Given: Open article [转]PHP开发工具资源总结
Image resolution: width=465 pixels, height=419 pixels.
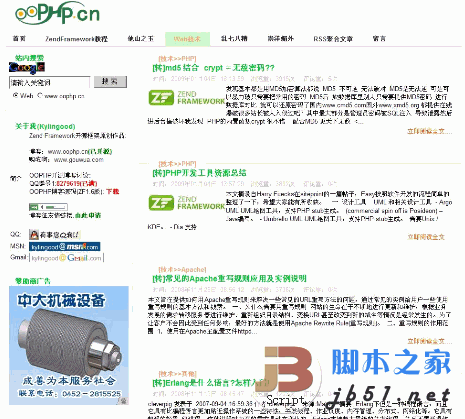Looking at the screenshot, I should (199, 173).
